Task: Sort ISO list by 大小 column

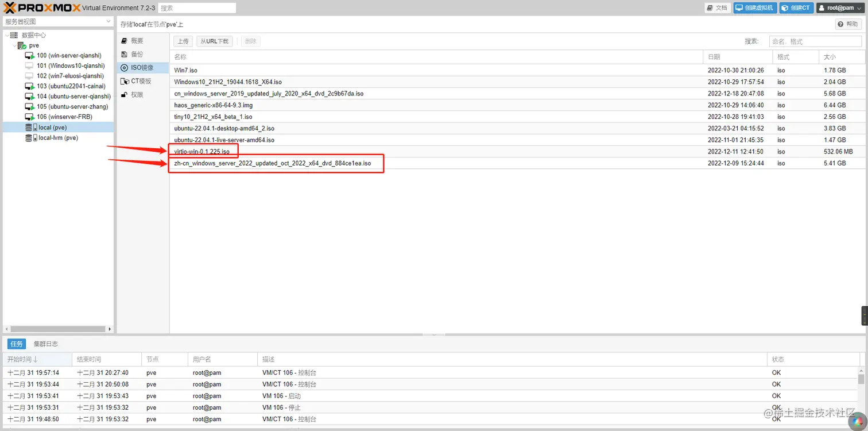Action: coord(841,57)
